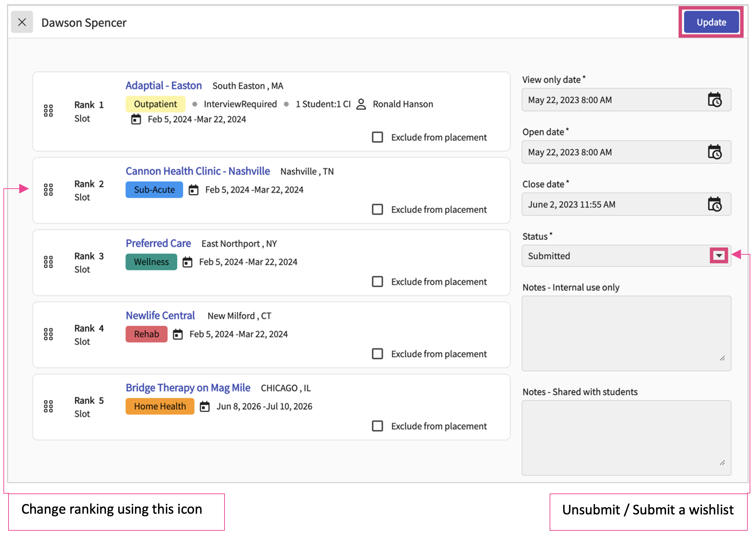Click the Update button
The width and height of the screenshot is (756, 535).
click(711, 22)
